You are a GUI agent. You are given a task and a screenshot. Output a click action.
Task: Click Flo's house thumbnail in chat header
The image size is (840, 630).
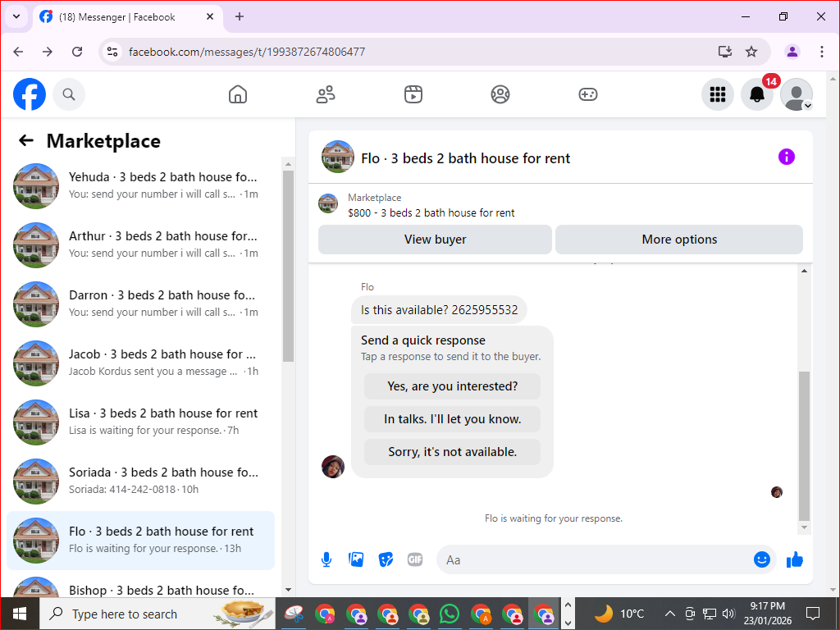337,157
